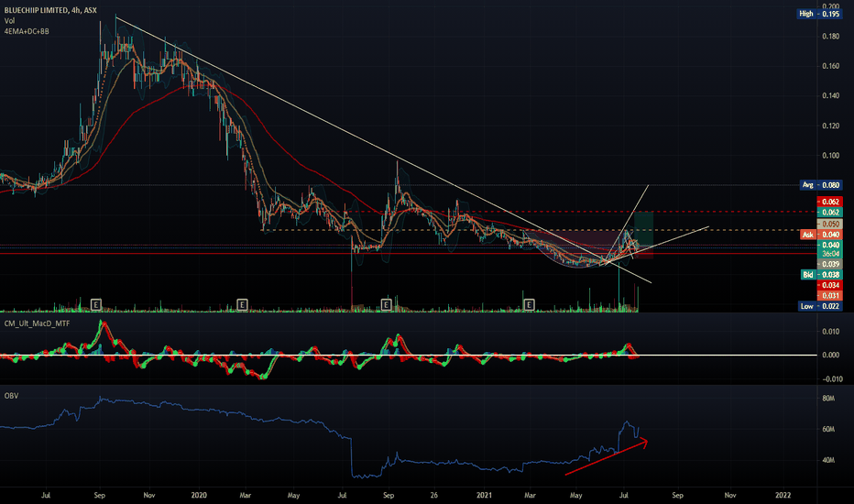Click the OBV 80M axis value

tap(827, 399)
